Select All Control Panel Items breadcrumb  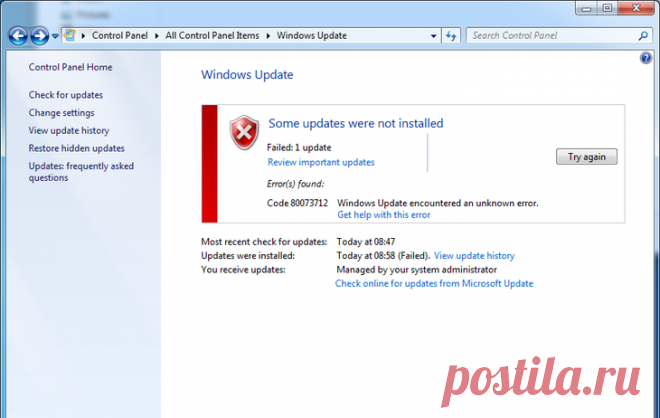[x=212, y=36]
